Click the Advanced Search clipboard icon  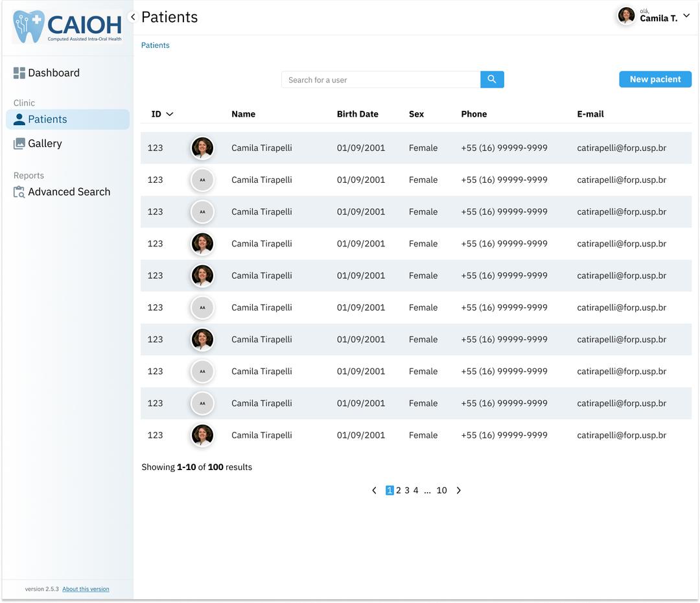coord(19,192)
